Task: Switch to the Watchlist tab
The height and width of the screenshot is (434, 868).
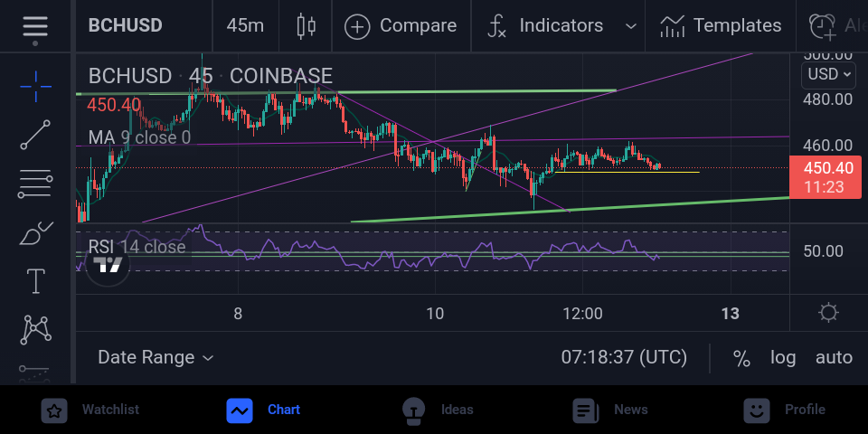Action: tap(90, 410)
